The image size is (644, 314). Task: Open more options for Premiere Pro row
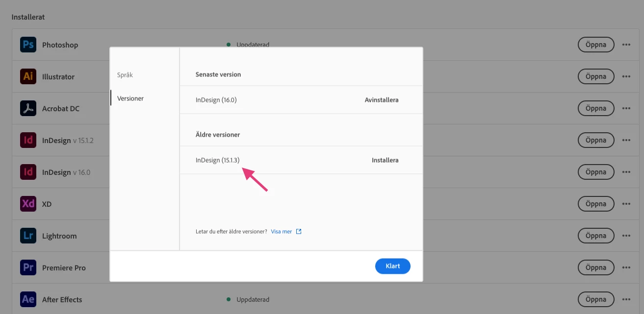626,267
